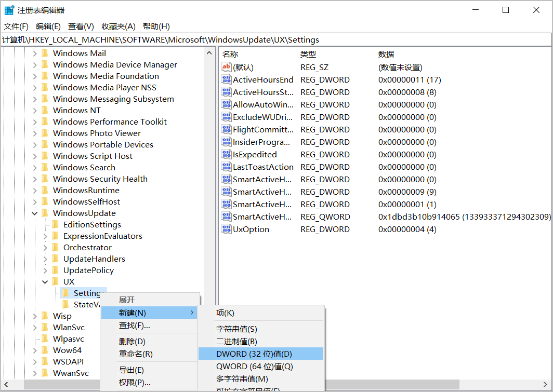Image resolution: width=553 pixels, height=392 pixels.
Task: Click the ActiveHoursEnd DWORD value icon
Action: pos(226,80)
